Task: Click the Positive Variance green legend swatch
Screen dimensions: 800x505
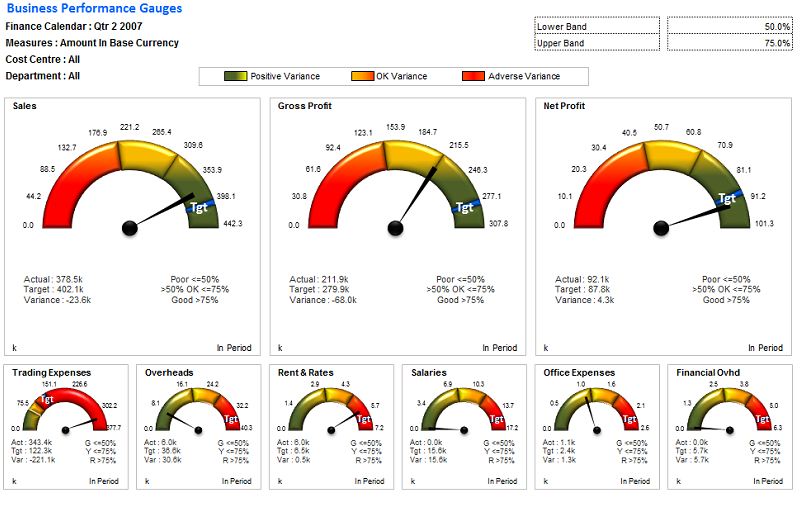Action: [x=236, y=76]
